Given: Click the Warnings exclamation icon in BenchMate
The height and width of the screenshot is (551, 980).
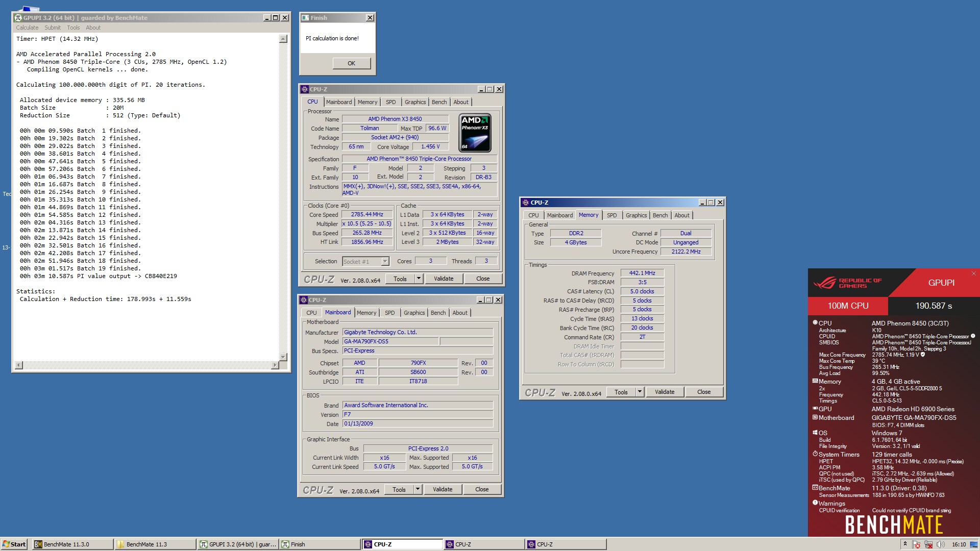Looking at the screenshot, I should pyautogui.click(x=815, y=503).
